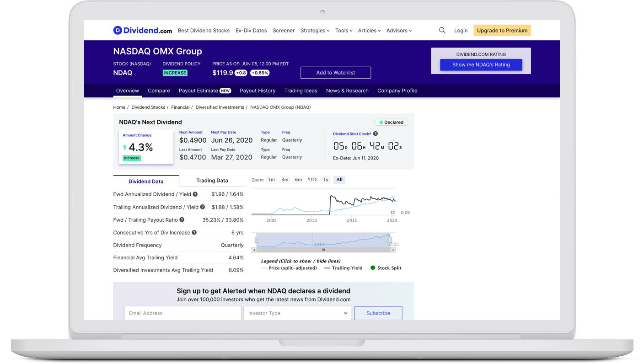This screenshot has width=644, height=364.
Task: Click left handle of chart range navigator
Action: coord(257,240)
